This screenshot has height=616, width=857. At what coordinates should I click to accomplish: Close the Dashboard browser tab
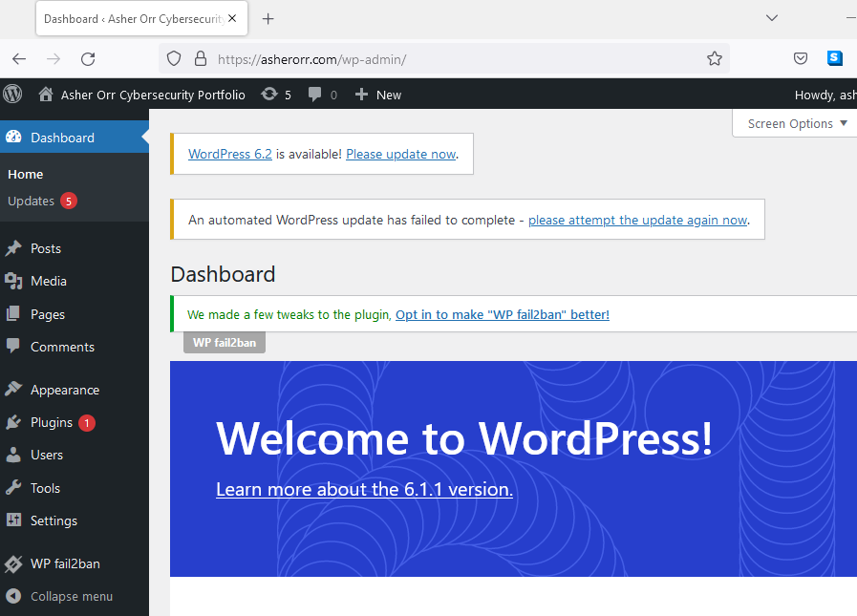232,18
